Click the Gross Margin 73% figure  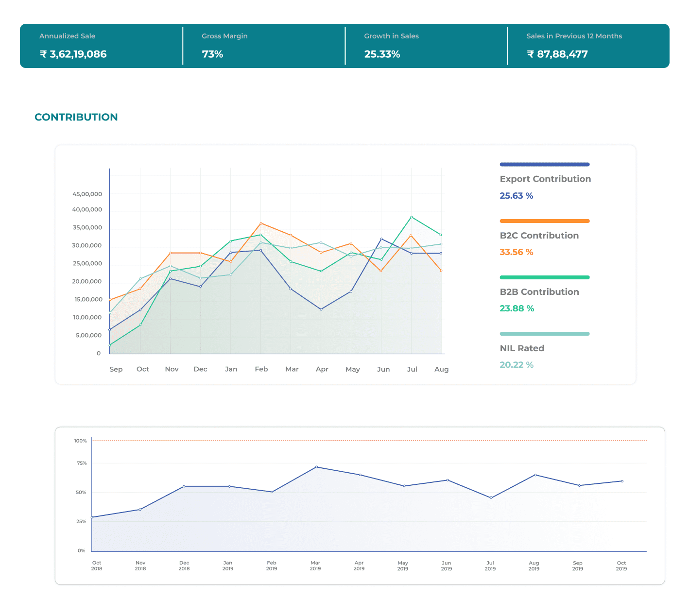pos(212,54)
